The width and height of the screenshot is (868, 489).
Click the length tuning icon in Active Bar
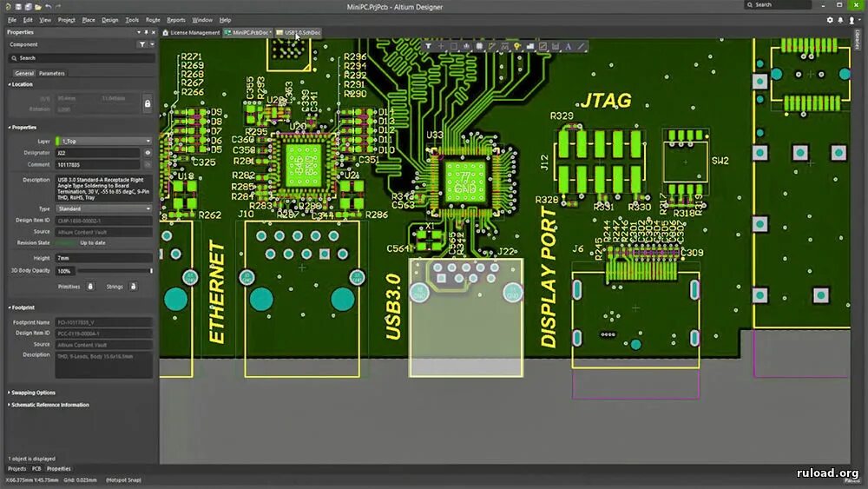tap(504, 47)
